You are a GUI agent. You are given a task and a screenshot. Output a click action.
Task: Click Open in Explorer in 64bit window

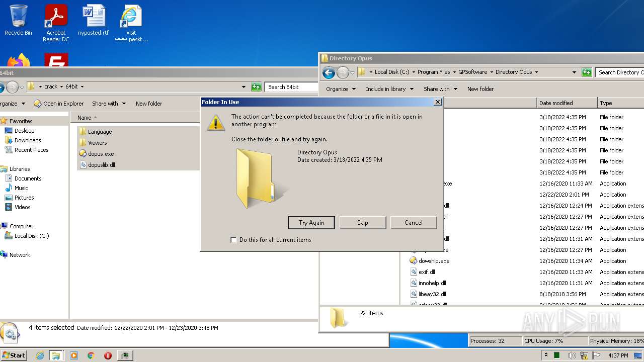pos(59,104)
